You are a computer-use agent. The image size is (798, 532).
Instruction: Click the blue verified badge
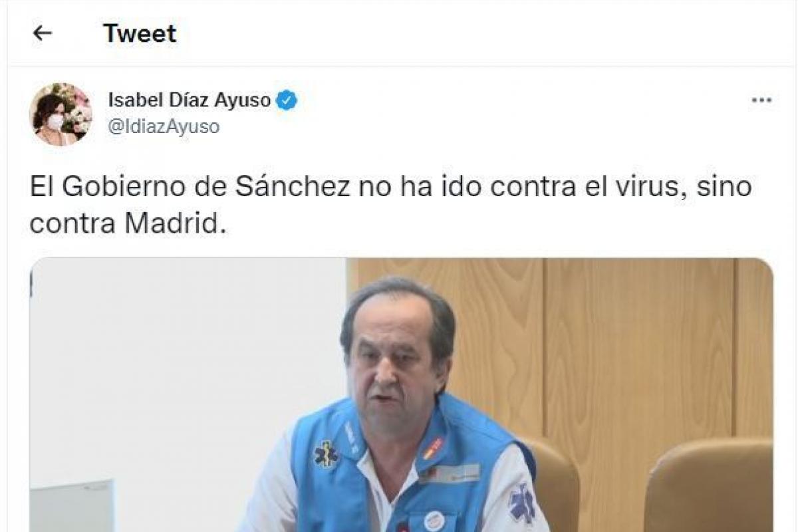coord(287,100)
